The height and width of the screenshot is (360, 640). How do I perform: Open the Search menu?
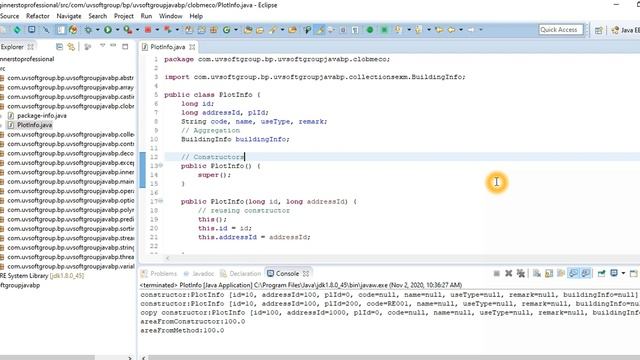[98, 16]
